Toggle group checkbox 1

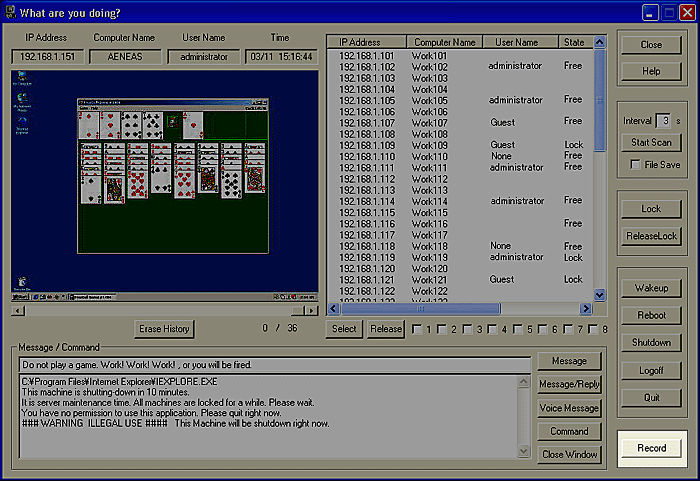point(417,329)
